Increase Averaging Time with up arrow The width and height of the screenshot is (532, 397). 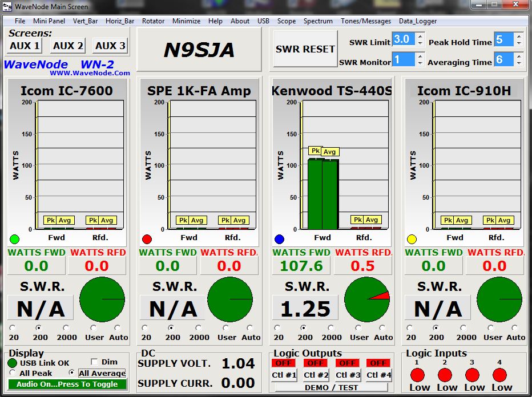coord(518,56)
